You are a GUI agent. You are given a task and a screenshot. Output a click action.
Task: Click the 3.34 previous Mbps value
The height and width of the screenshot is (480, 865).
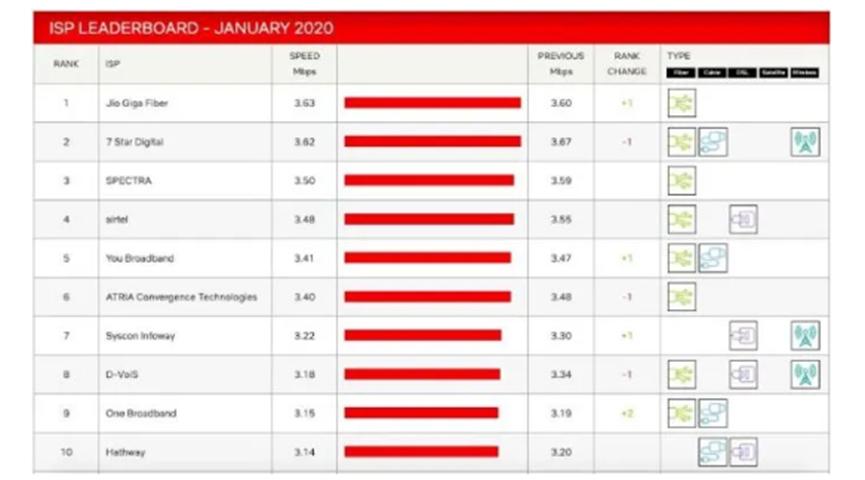561,375
